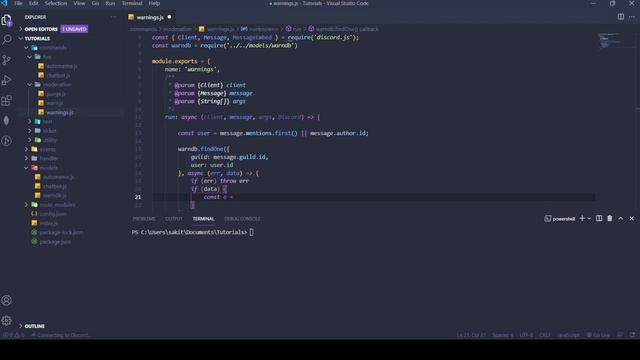Viewport: 640px width, 360px height.
Task: Open the Selection menu
Action: (x=56, y=3)
